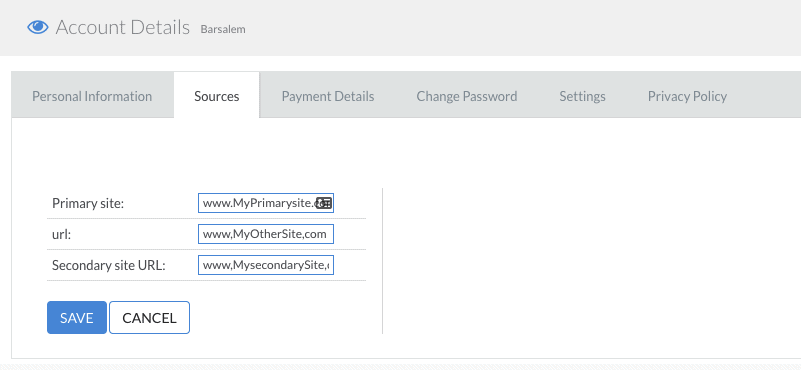
Task: Click the 'Secondary site URL:' label
Action: pos(109,265)
